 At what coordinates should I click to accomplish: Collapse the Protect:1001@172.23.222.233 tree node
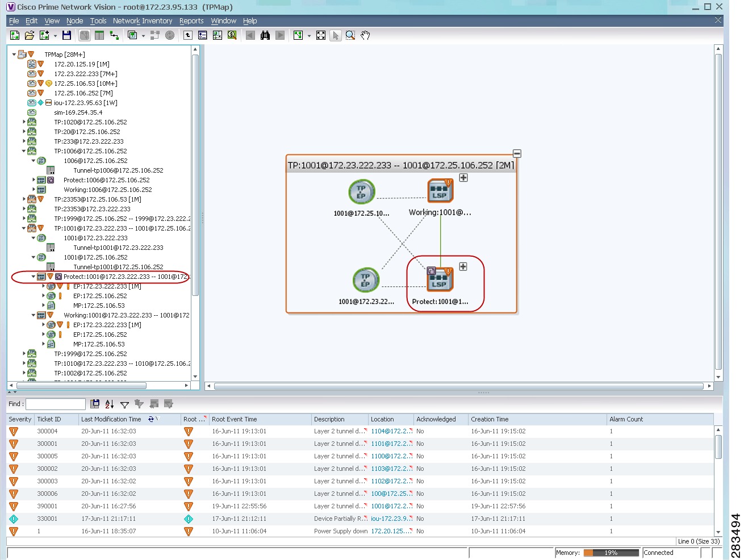point(34,277)
